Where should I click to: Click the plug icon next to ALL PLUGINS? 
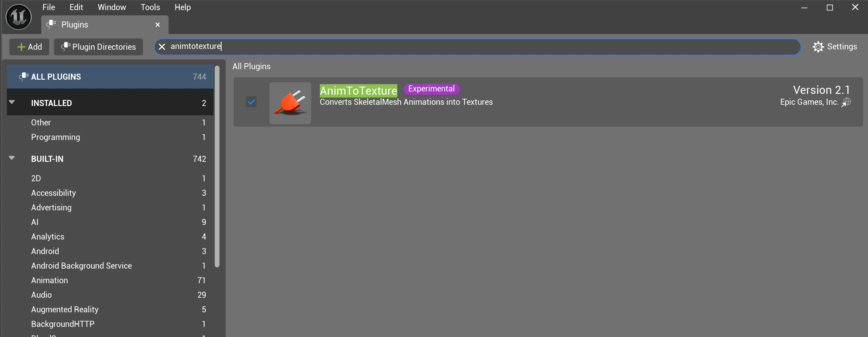(x=24, y=76)
